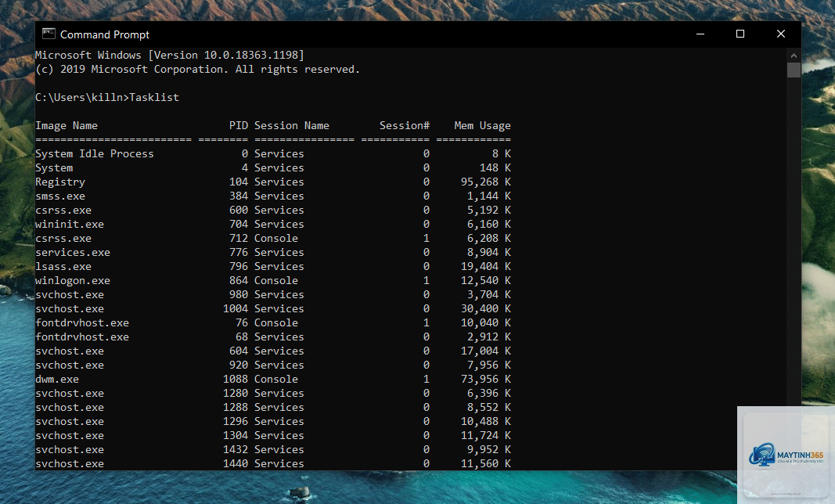Minimize the Command Prompt window

pyautogui.click(x=700, y=34)
